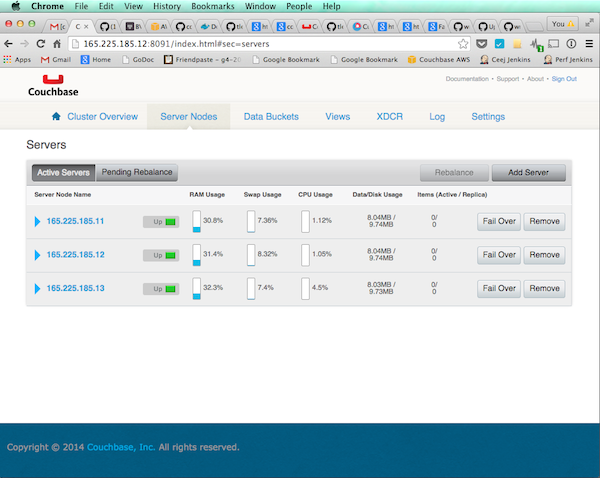Open the Cluster Overview tab

coord(103,116)
